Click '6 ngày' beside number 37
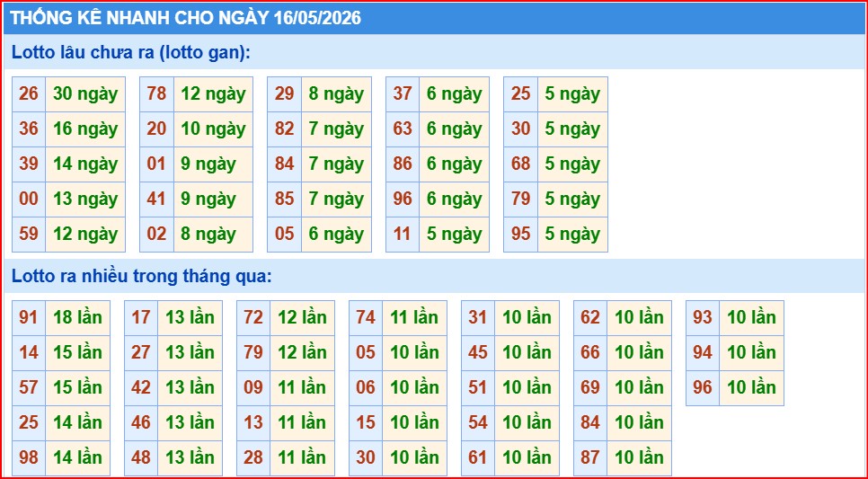The width and height of the screenshot is (868, 479). click(454, 94)
